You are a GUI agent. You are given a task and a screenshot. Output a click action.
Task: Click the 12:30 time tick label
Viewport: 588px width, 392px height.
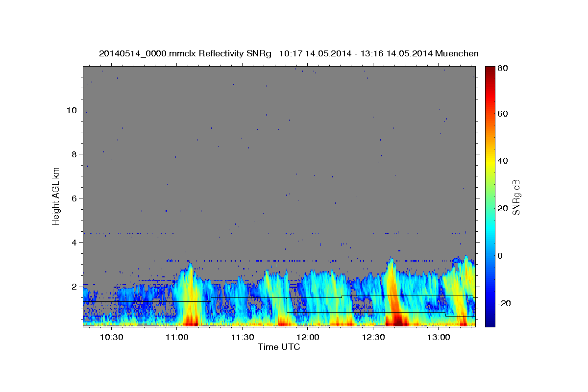click(x=373, y=338)
